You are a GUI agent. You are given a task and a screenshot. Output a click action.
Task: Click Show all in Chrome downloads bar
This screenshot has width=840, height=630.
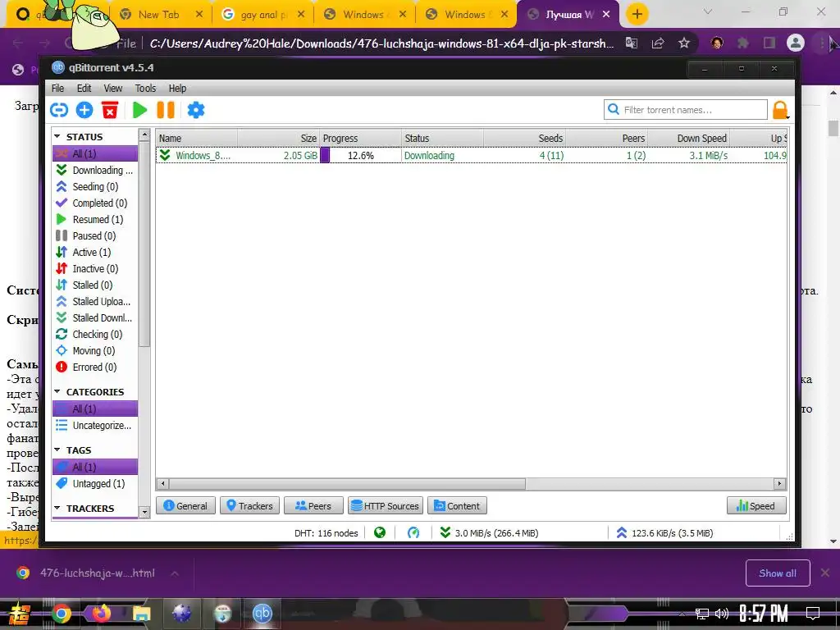[778, 573]
